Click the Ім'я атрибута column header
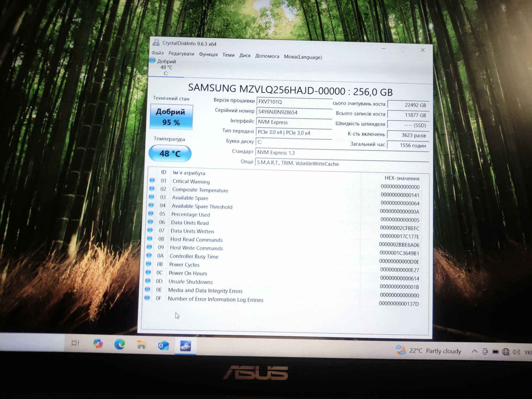 [x=189, y=173]
